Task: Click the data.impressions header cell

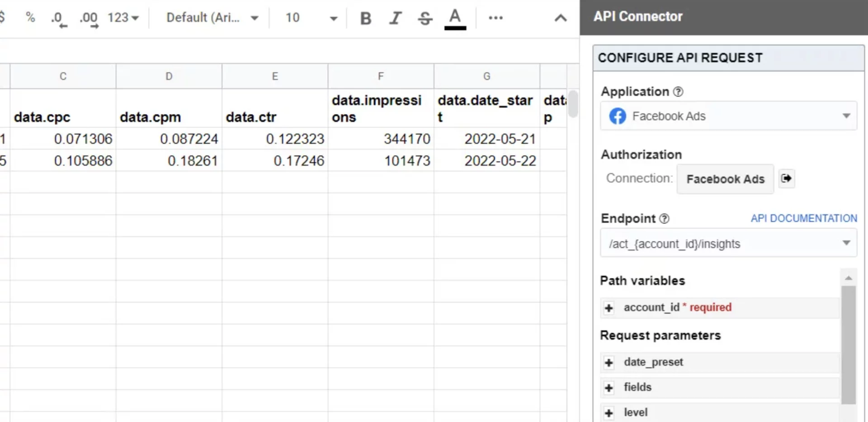Action: point(381,108)
